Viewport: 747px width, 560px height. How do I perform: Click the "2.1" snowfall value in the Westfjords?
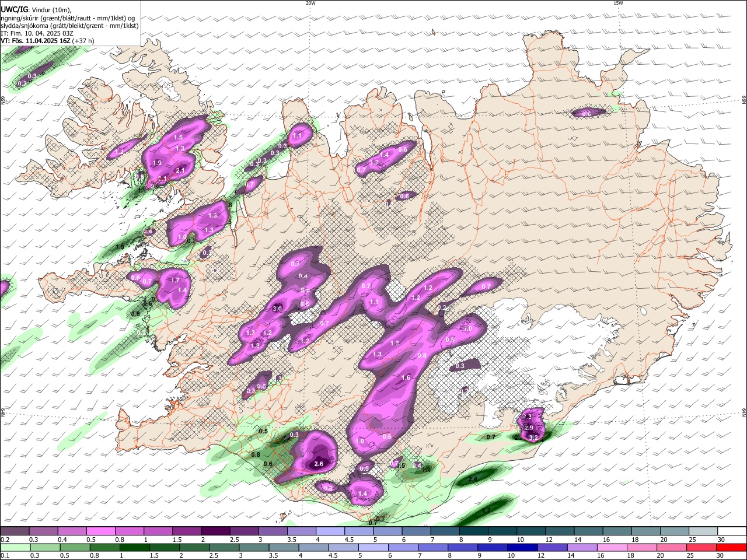(180, 170)
